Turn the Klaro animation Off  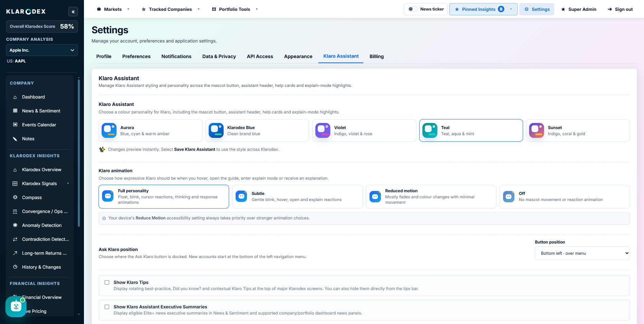pyautogui.click(x=564, y=197)
